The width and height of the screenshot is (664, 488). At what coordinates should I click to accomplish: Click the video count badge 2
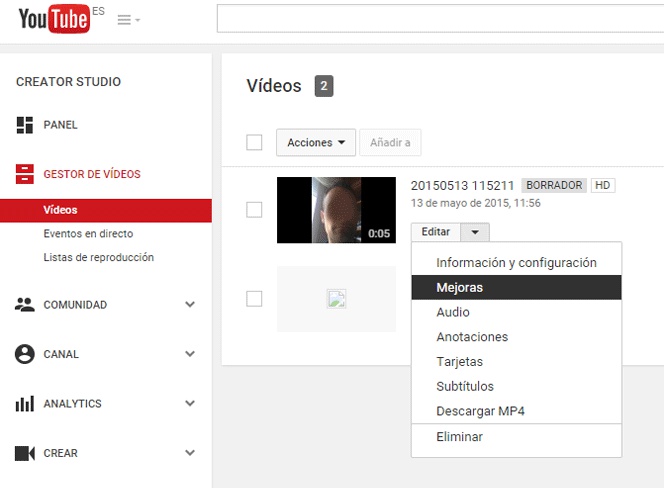(324, 86)
